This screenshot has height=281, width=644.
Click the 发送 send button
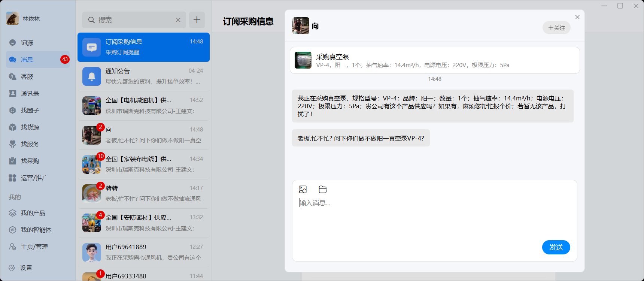tap(556, 247)
